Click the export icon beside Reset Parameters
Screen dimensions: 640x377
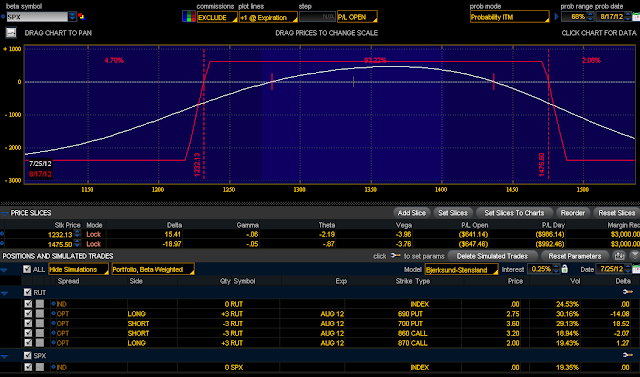tap(619, 256)
